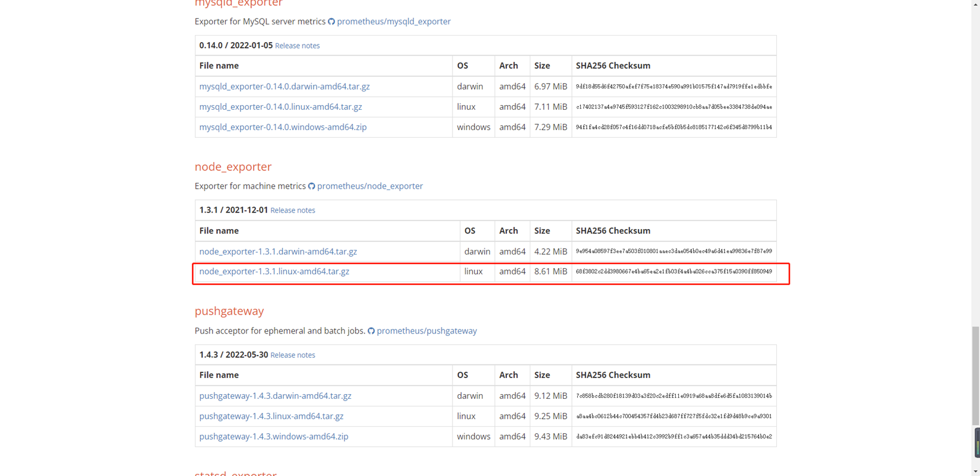Click scrollbar up arrow at top
Screen dimensions: 980x476
coord(975,4)
